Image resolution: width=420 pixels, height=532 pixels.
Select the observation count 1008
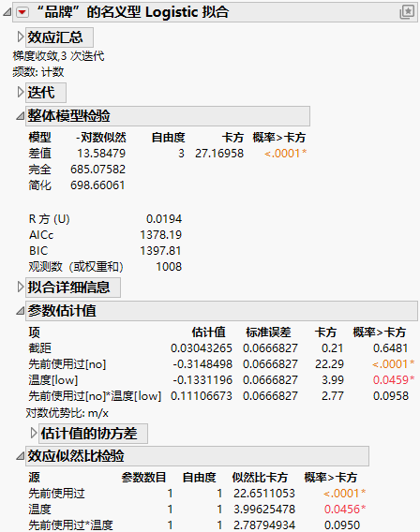(169, 267)
